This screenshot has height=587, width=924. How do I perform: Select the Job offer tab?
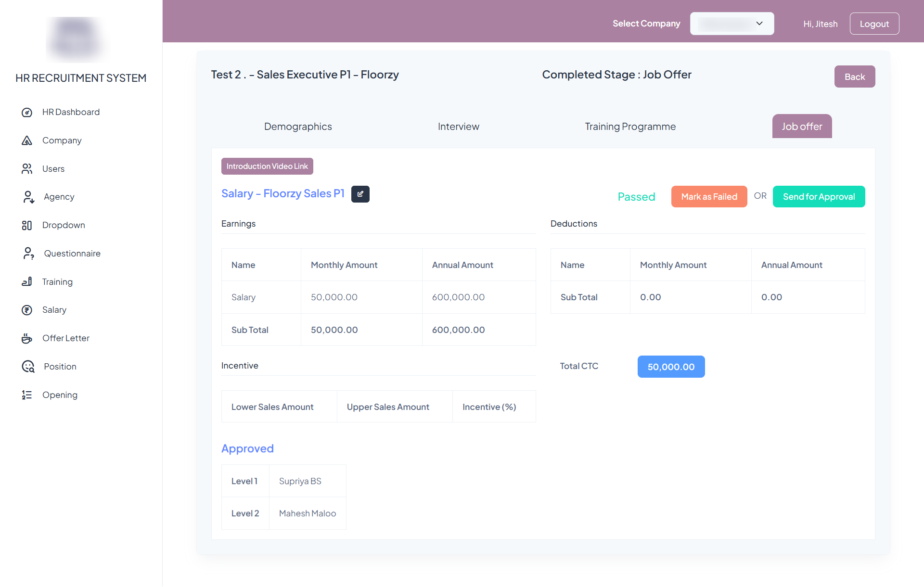click(x=802, y=126)
